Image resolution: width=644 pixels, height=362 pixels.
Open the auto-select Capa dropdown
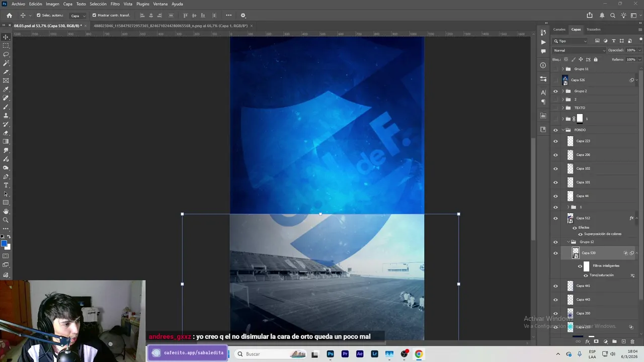(77, 16)
